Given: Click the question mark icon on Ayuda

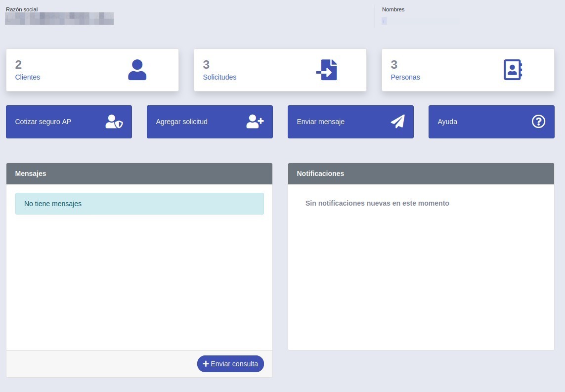Looking at the screenshot, I should coord(538,122).
